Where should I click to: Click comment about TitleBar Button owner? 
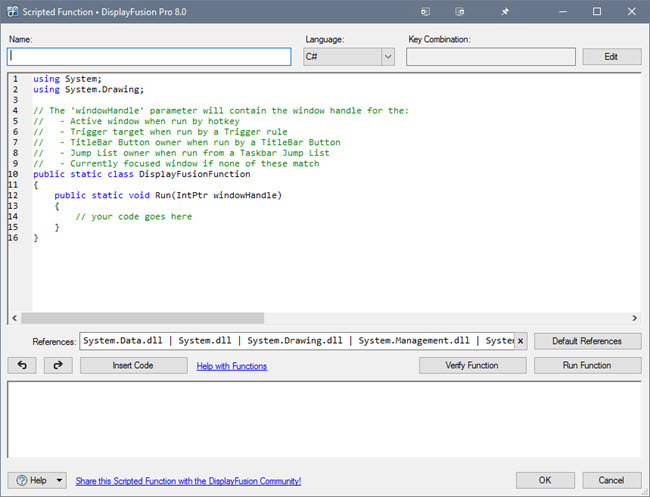click(x=187, y=143)
